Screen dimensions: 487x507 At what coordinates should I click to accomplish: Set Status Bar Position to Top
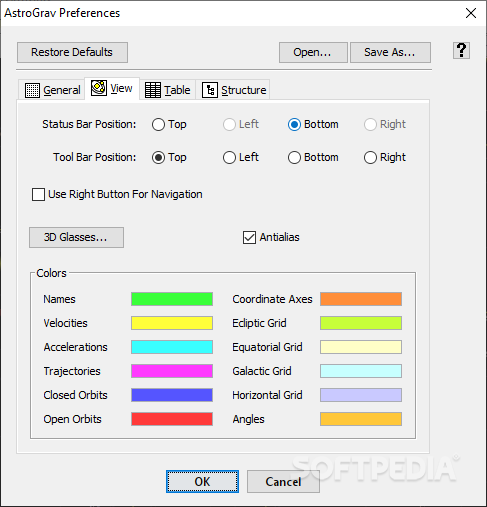pyautogui.click(x=158, y=125)
